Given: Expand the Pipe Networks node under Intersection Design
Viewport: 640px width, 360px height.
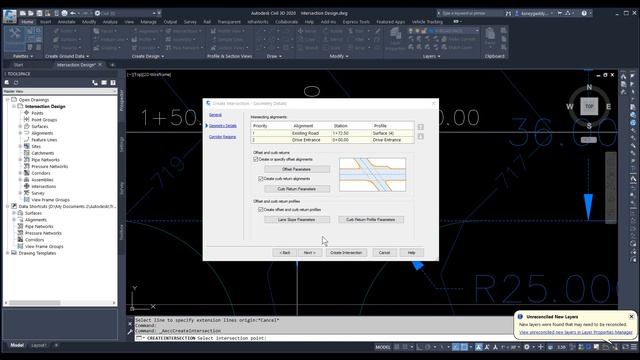Looking at the screenshot, I should coord(20,160).
